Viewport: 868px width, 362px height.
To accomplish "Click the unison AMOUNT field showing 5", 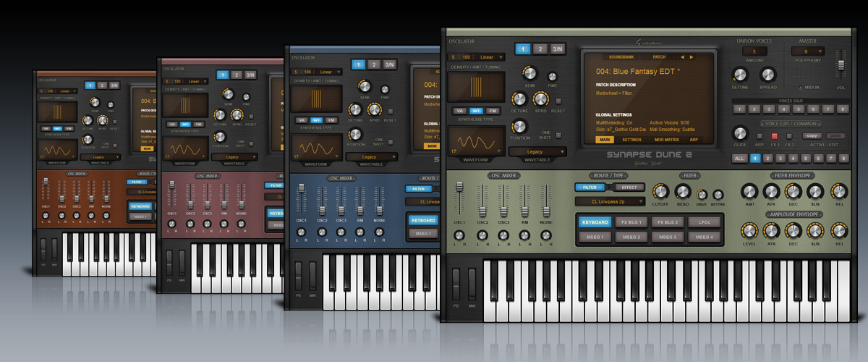I will point(754,52).
